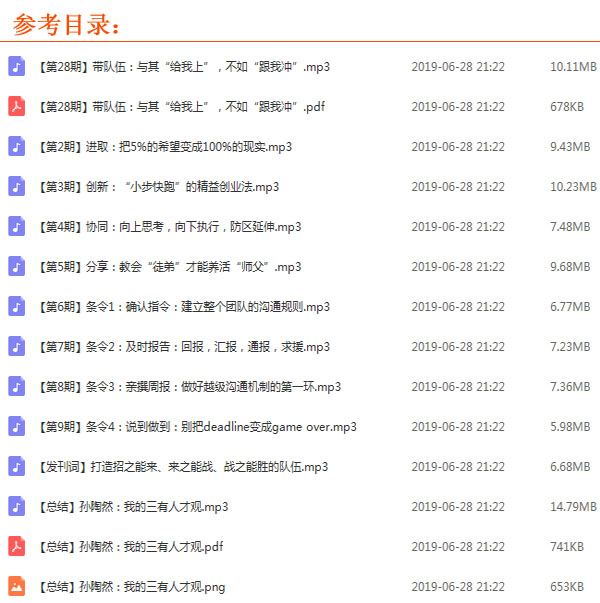Click the PDF icon for 第28期 带队伍 file
Screen dimensions: 600x603
point(16,106)
